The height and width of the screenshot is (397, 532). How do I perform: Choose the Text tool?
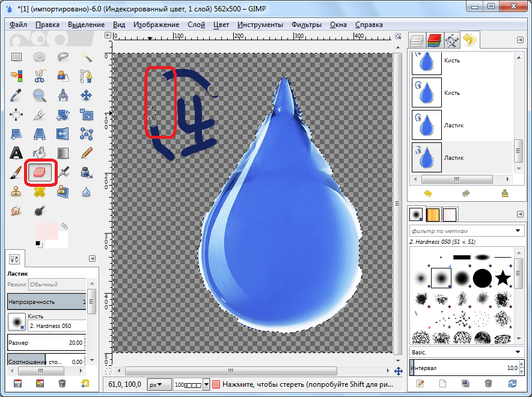click(x=16, y=153)
